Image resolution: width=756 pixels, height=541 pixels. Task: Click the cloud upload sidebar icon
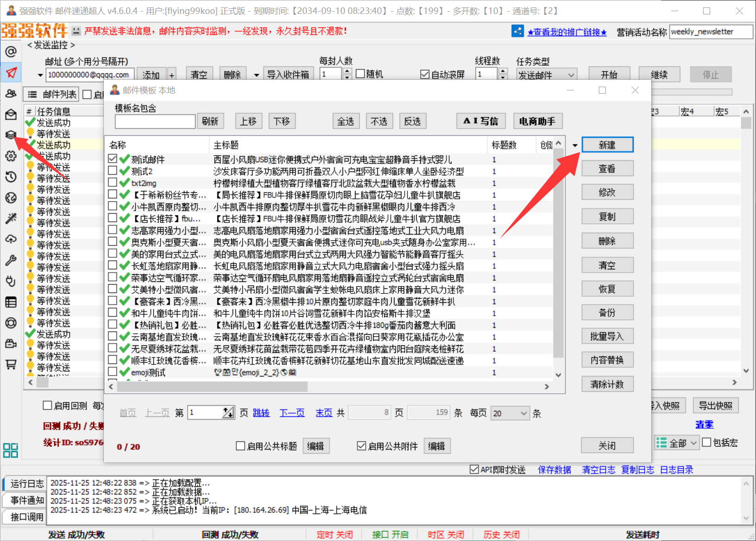point(11,239)
